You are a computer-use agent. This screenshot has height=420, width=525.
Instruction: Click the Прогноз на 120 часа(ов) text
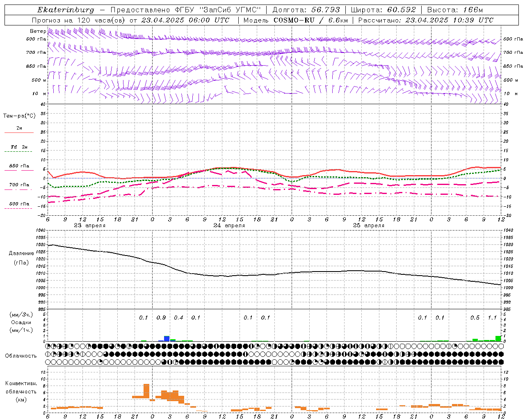pyautogui.click(x=79, y=20)
